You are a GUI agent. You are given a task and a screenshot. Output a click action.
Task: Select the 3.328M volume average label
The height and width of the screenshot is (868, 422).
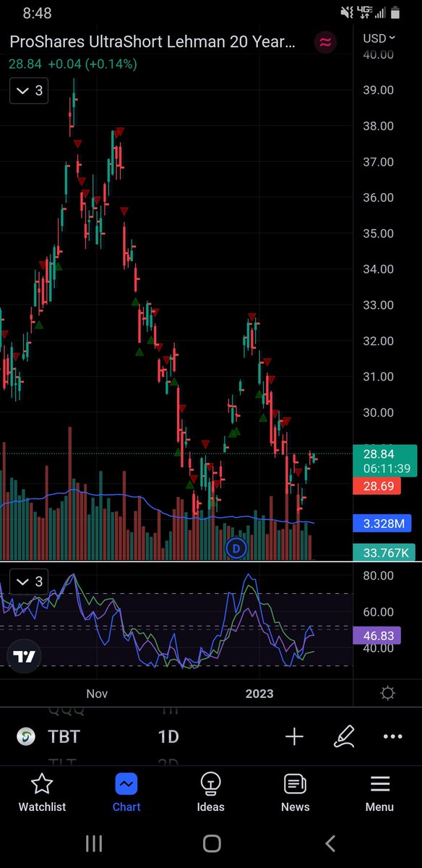[383, 523]
